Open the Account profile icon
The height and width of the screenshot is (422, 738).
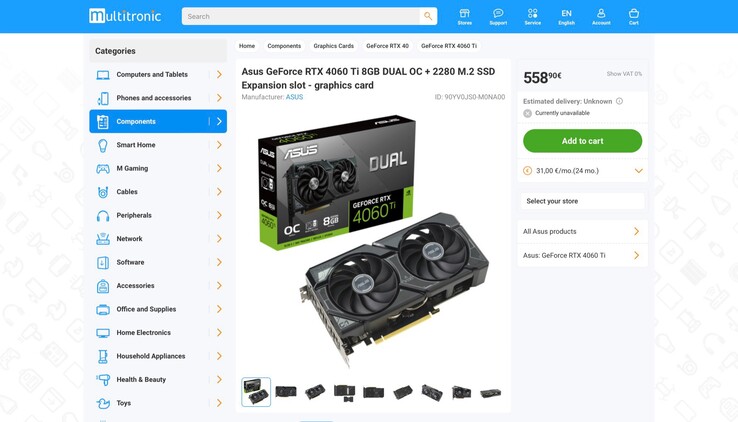click(x=601, y=16)
